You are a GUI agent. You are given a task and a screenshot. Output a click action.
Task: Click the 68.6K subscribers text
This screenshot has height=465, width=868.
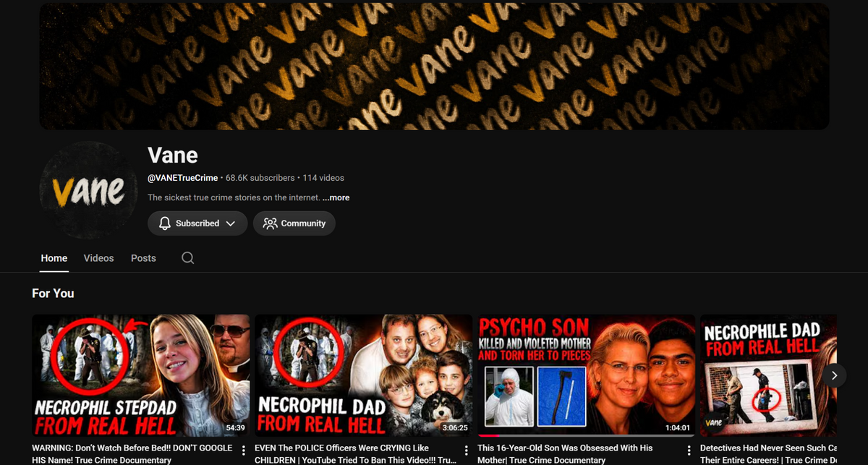(260, 178)
